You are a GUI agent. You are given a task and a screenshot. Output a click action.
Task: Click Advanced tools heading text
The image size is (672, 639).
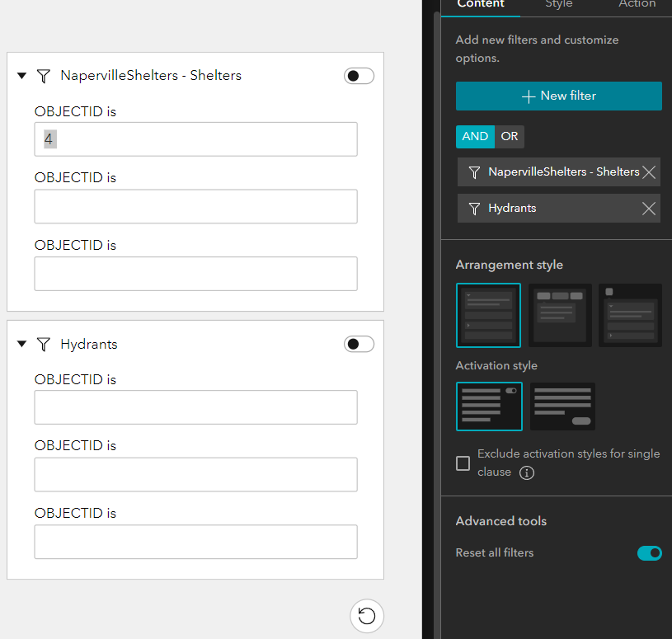tap(501, 521)
